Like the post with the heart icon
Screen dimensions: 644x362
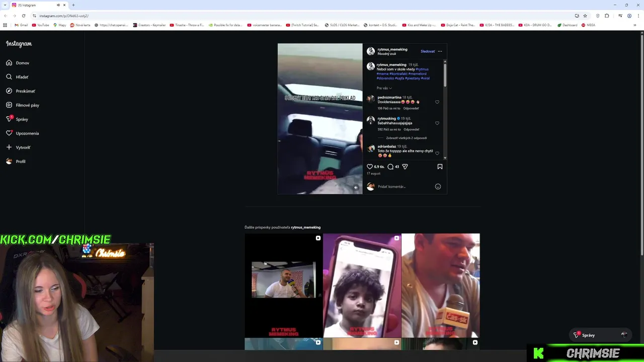pos(370,166)
